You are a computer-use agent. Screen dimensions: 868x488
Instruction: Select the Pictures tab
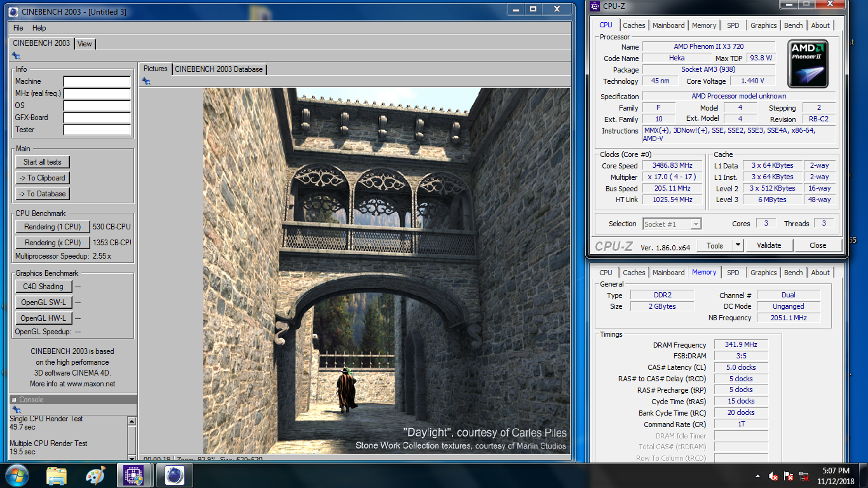pyautogui.click(x=156, y=69)
